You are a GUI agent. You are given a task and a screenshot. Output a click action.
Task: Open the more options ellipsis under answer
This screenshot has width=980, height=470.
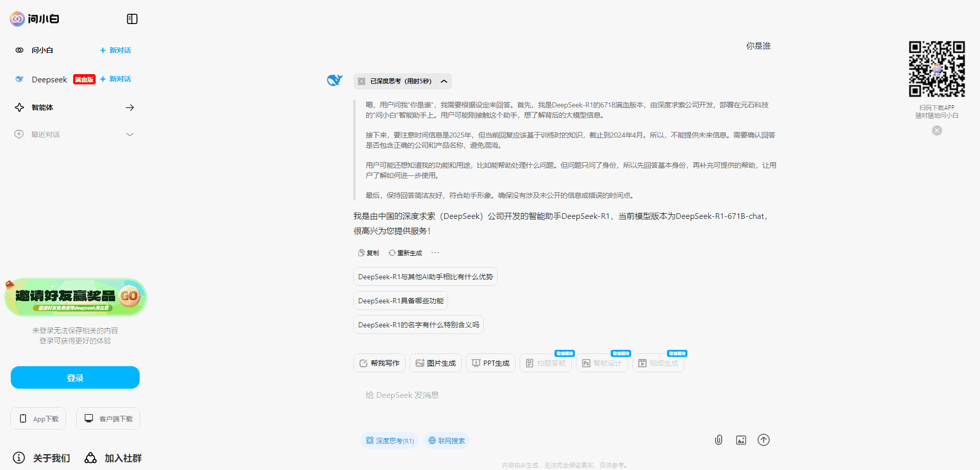[x=435, y=253]
